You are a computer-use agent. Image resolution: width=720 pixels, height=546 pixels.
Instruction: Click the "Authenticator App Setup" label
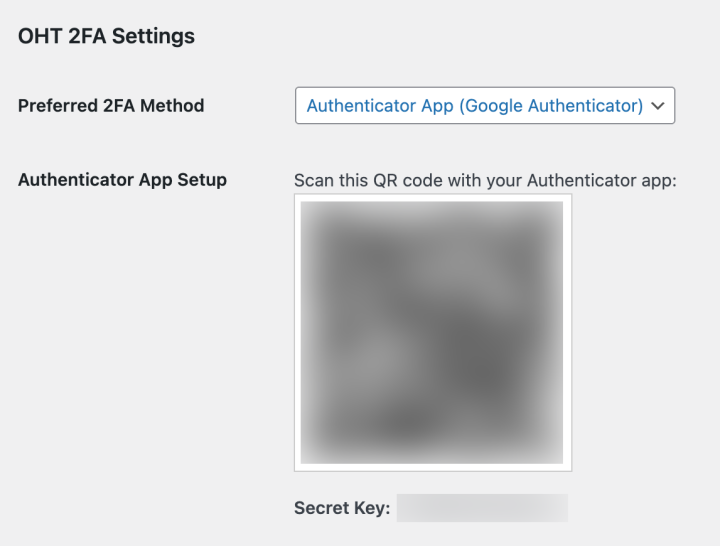tap(122, 181)
